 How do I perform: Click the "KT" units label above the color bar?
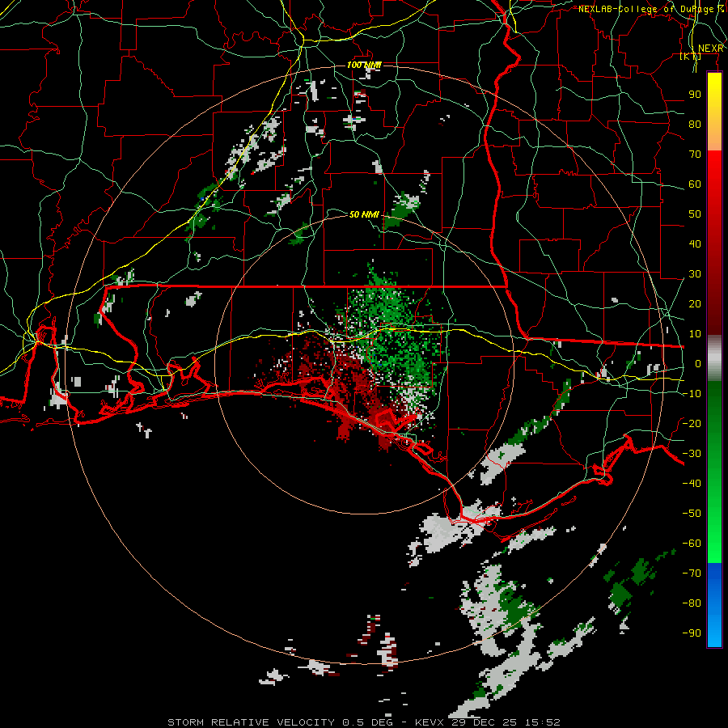point(691,57)
